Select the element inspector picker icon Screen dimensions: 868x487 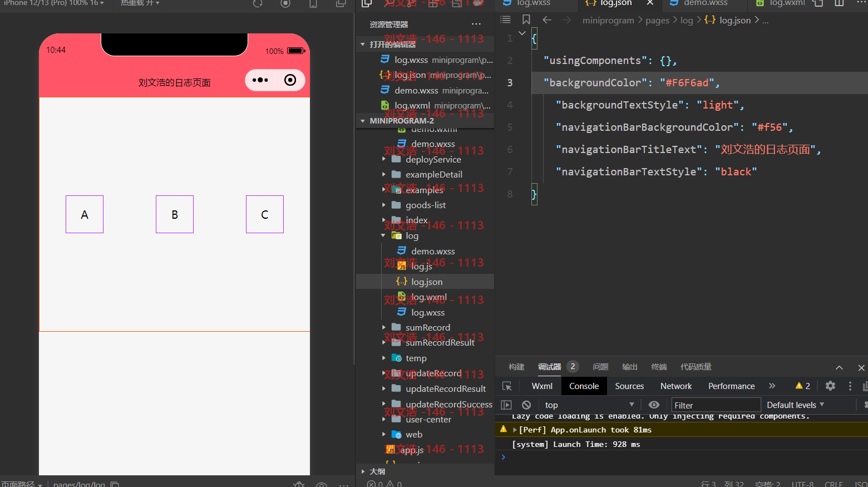(x=507, y=386)
